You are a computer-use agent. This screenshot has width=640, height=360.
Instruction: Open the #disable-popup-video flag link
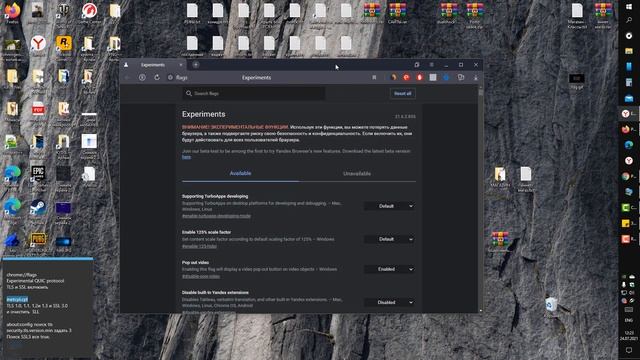[201, 276]
